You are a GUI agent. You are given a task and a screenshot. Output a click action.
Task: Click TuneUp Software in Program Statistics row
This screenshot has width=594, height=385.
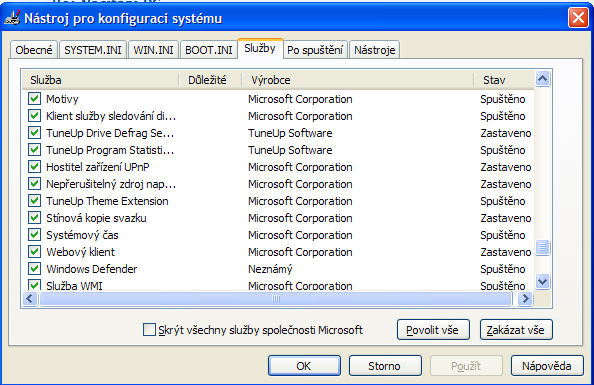coord(290,150)
